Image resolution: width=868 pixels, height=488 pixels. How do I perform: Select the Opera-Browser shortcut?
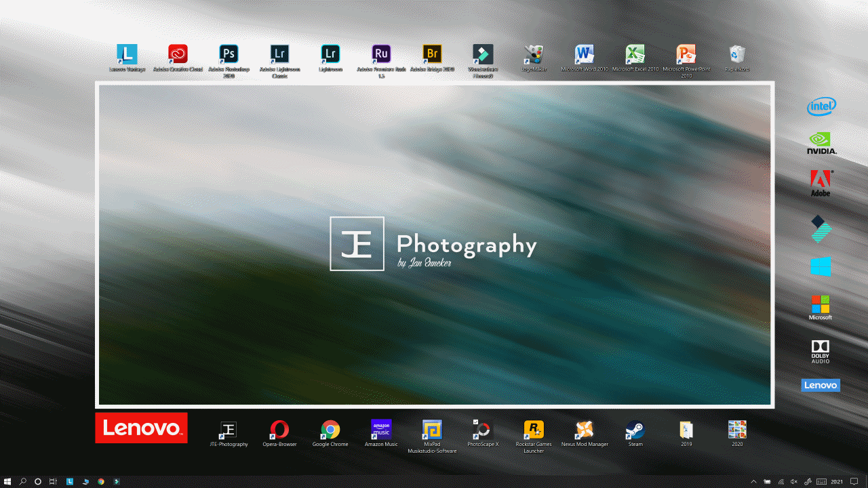coord(279,434)
